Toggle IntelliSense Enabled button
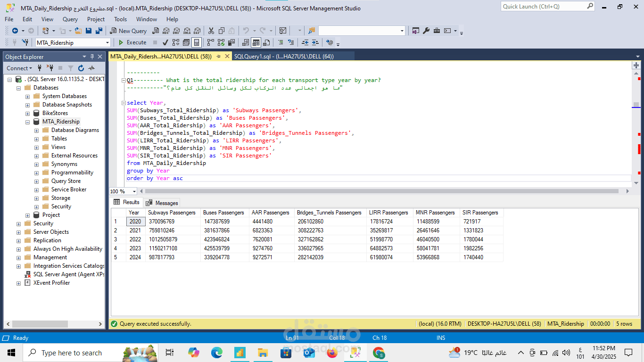 pos(196,42)
